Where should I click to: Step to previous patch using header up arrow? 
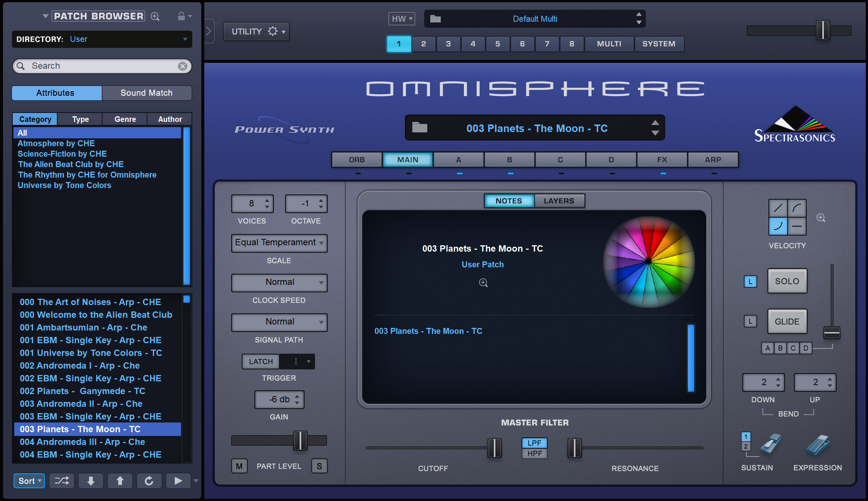(x=655, y=123)
